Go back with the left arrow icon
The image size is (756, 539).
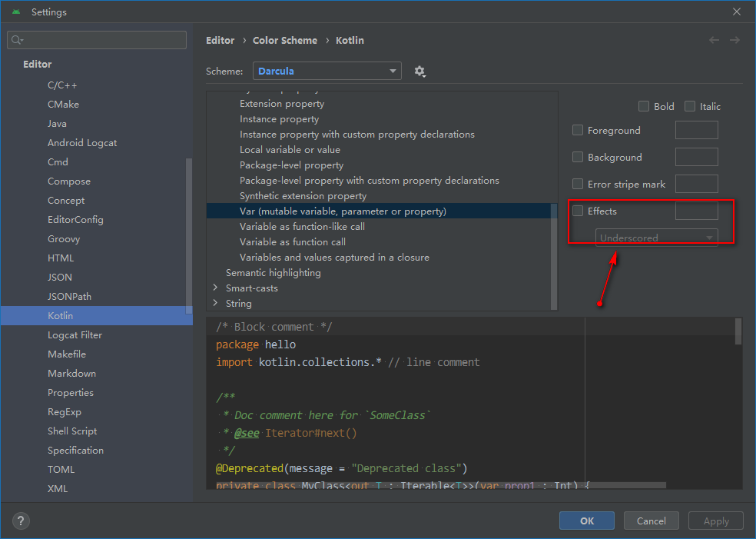pos(714,40)
